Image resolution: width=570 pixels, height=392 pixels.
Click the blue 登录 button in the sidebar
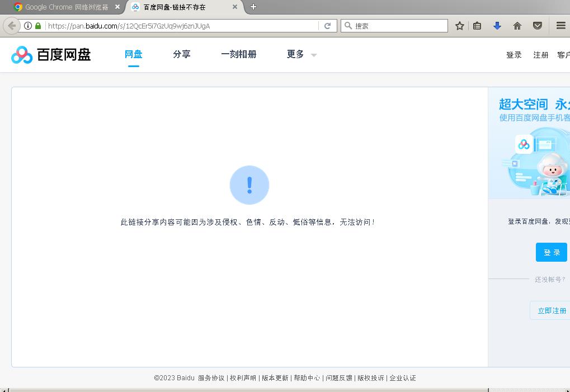(552, 252)
